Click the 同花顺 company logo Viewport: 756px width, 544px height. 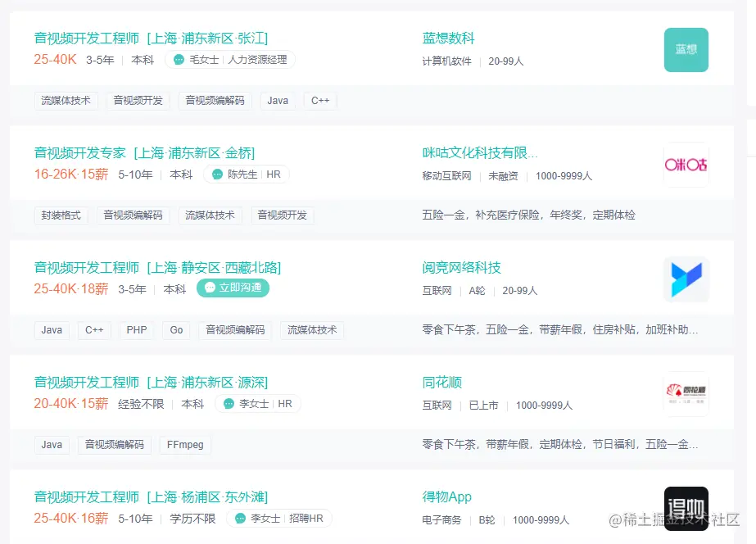(x=686, y=394)
